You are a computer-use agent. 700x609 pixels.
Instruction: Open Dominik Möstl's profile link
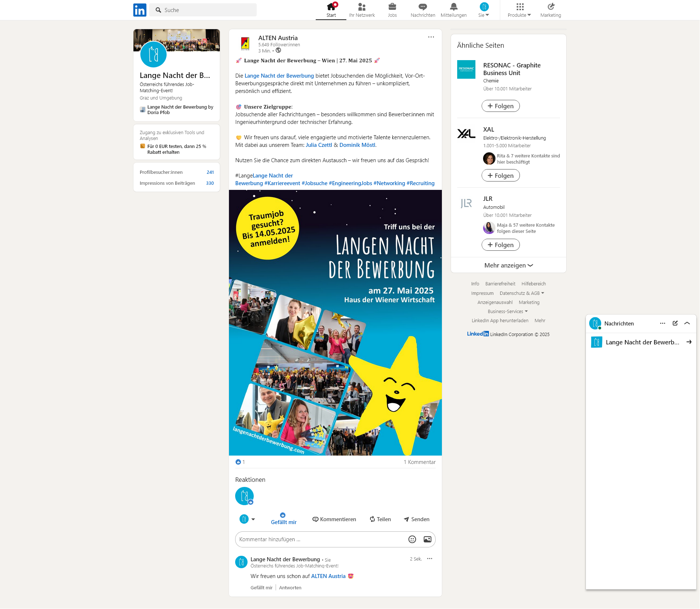[357, 145]
